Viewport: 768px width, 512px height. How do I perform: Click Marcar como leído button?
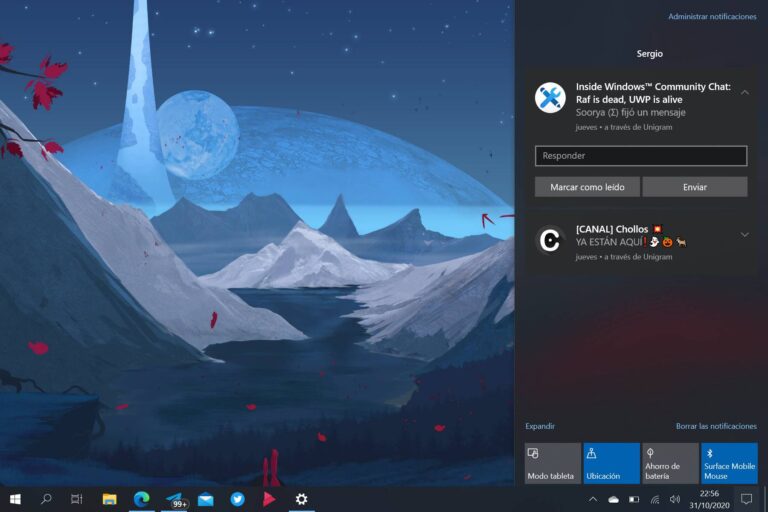pos(587,187)
